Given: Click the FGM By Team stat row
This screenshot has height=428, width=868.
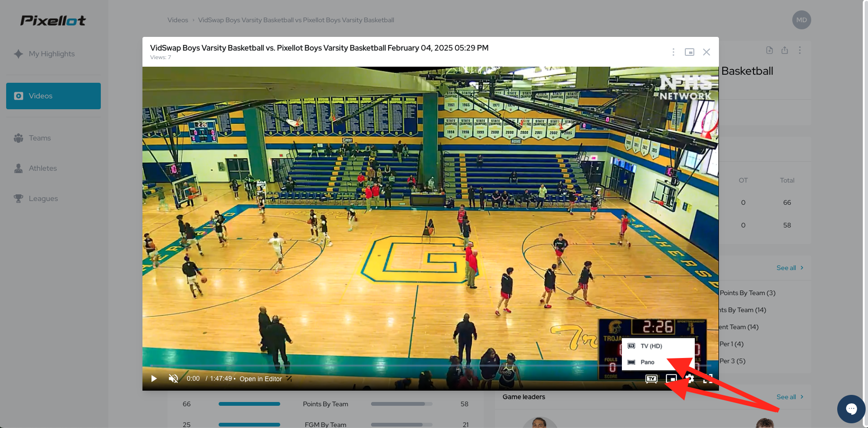Looking at the screenshot, I should [326, 425].
